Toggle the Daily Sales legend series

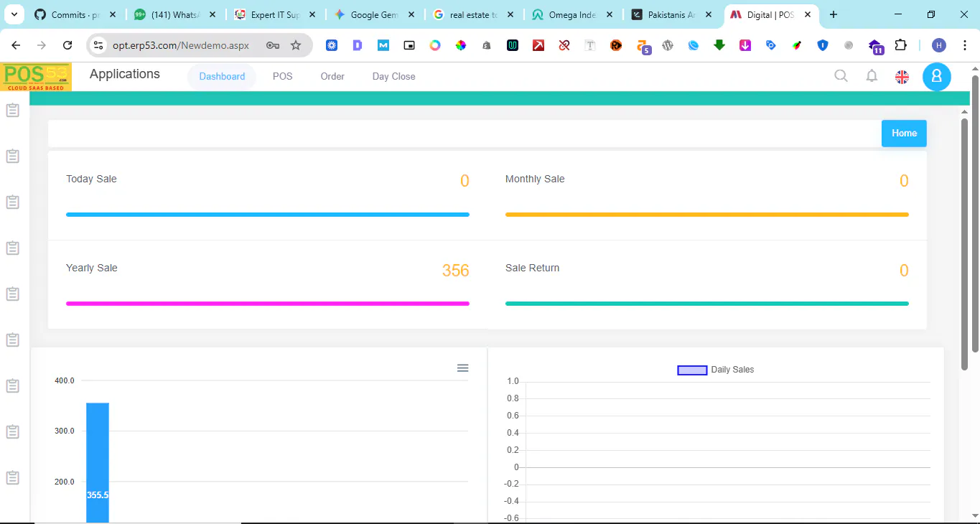[716, 370]
